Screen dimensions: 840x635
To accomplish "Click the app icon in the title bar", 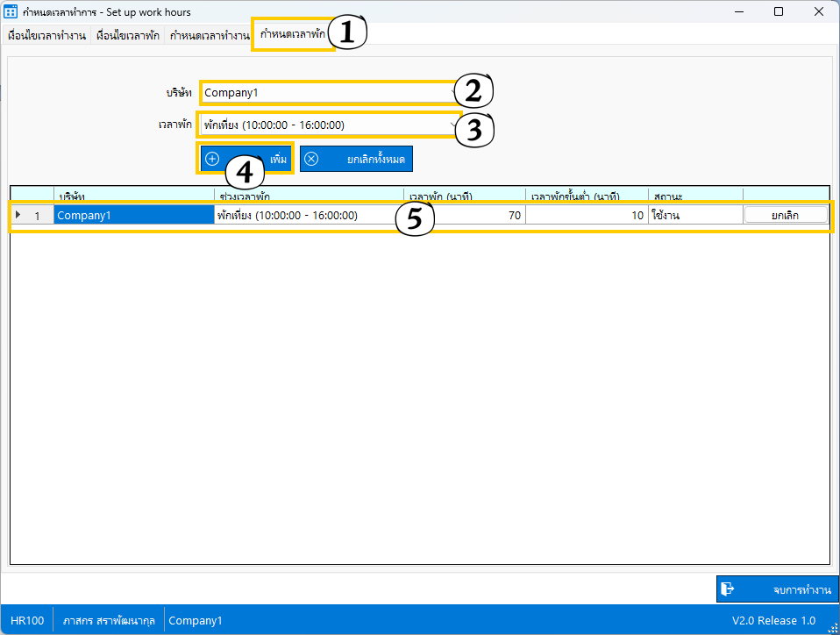I will tap(11, 12).
